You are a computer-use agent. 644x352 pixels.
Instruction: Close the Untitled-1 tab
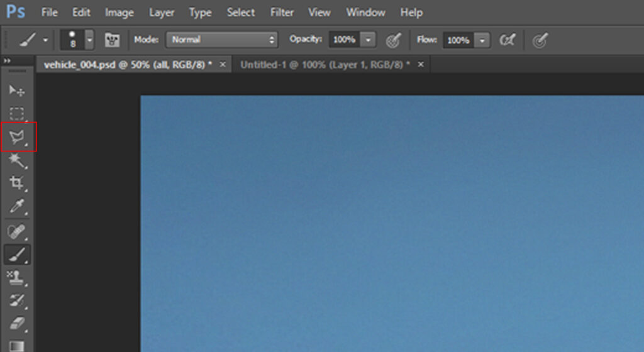[x=421, y=64]
